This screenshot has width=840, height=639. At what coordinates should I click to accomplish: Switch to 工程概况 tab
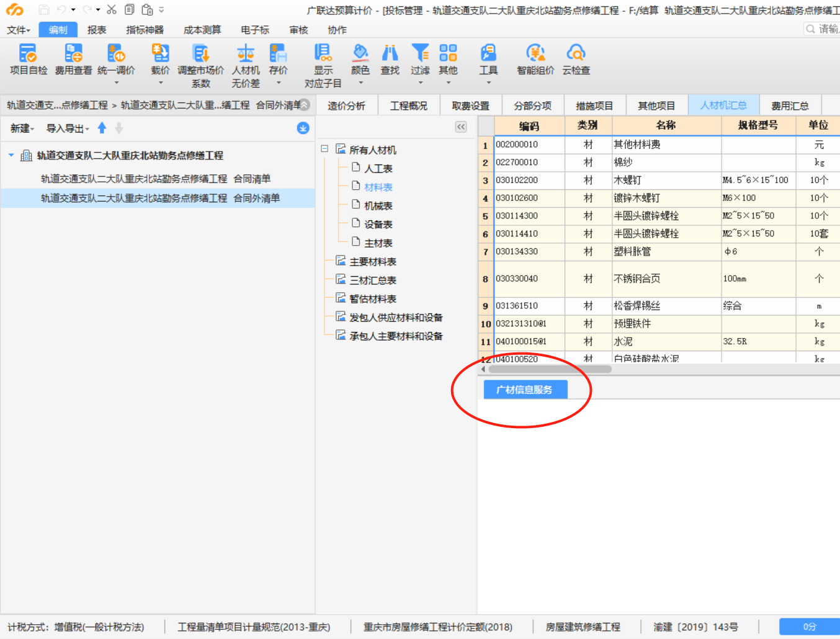pyautogui.click(x=408, y=105)
